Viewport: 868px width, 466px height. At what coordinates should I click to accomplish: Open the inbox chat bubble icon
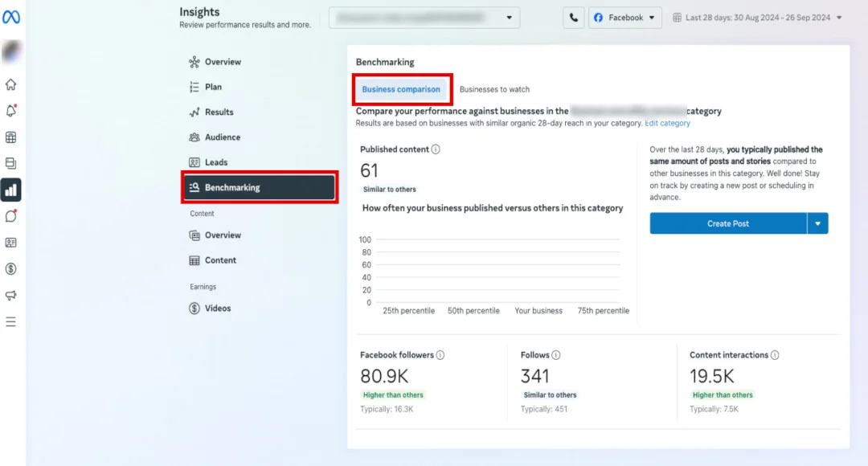pos(11,216)
